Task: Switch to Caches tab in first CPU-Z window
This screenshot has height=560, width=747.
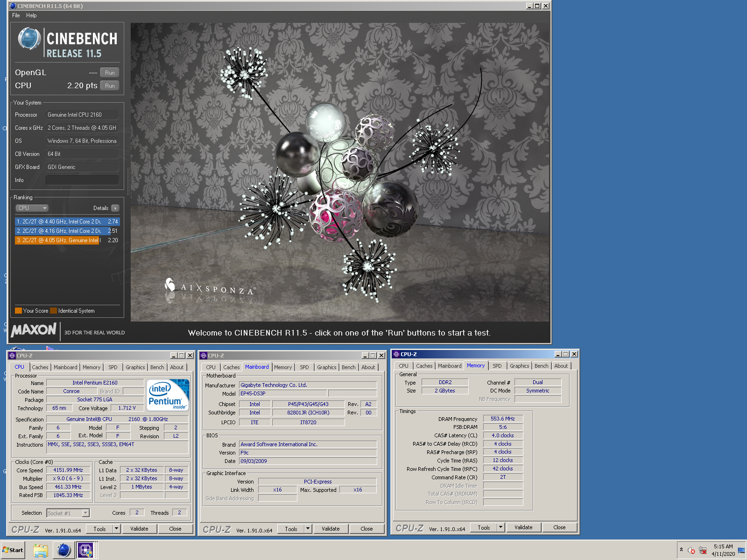Action: [40, 367]
